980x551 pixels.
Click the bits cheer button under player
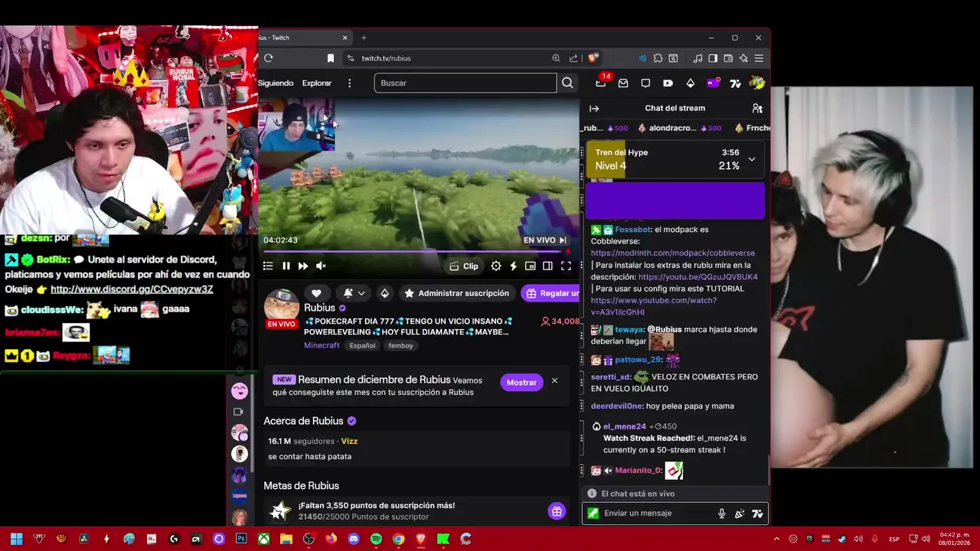pyautogui.click(x=384, y=293)
